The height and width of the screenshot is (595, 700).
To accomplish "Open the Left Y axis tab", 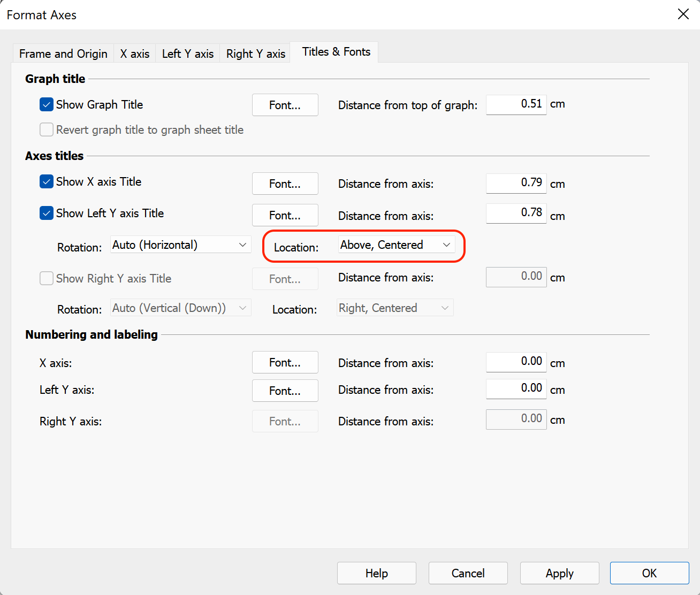I will 187,54.
